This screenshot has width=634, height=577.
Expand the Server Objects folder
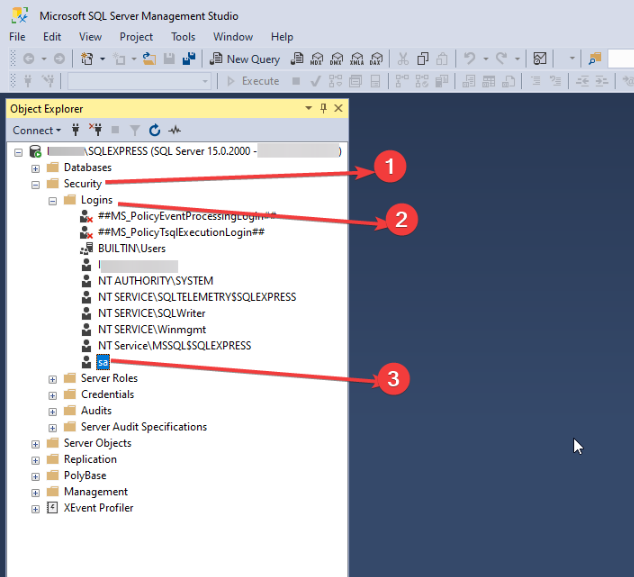tap(36, 444)
